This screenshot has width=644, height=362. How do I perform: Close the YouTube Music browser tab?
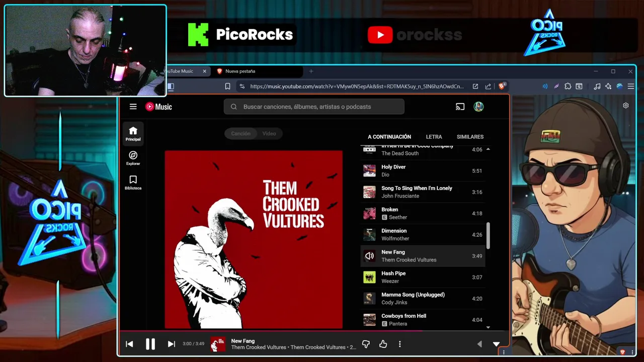[x=204, y=71]
